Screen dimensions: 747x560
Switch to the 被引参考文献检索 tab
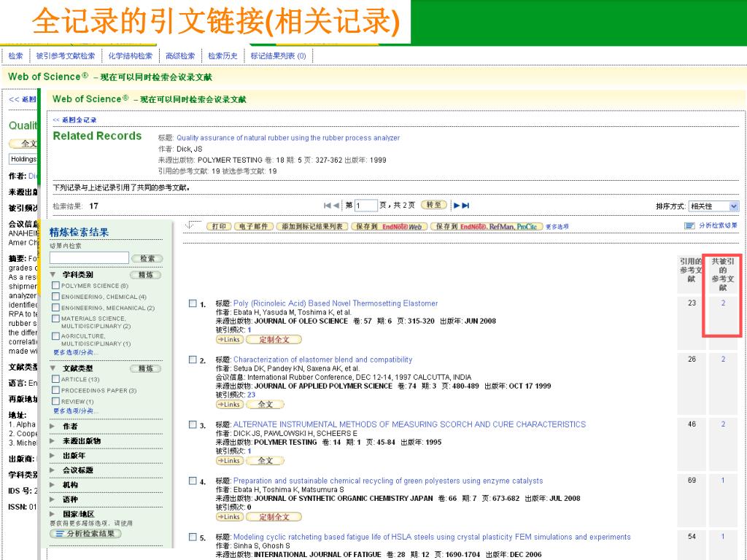click(66, 55)
